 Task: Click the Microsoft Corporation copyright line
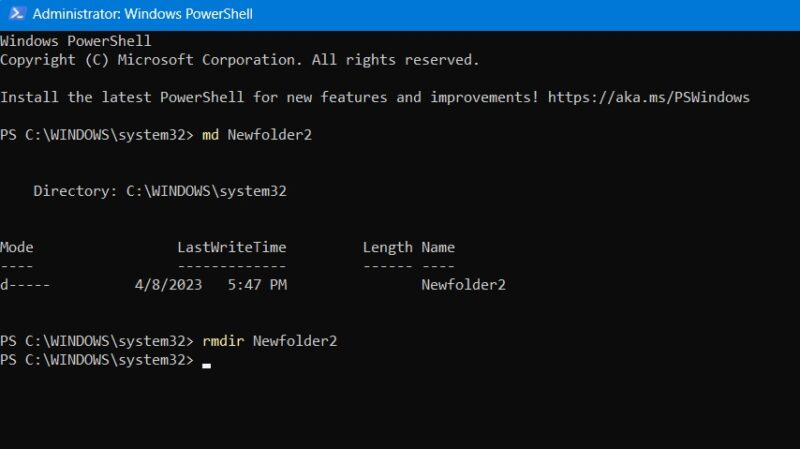click(x=239, y=60)
